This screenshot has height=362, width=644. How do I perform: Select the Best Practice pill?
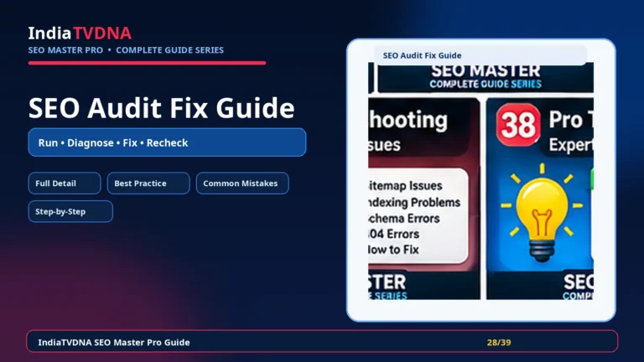tap(148, 183)
